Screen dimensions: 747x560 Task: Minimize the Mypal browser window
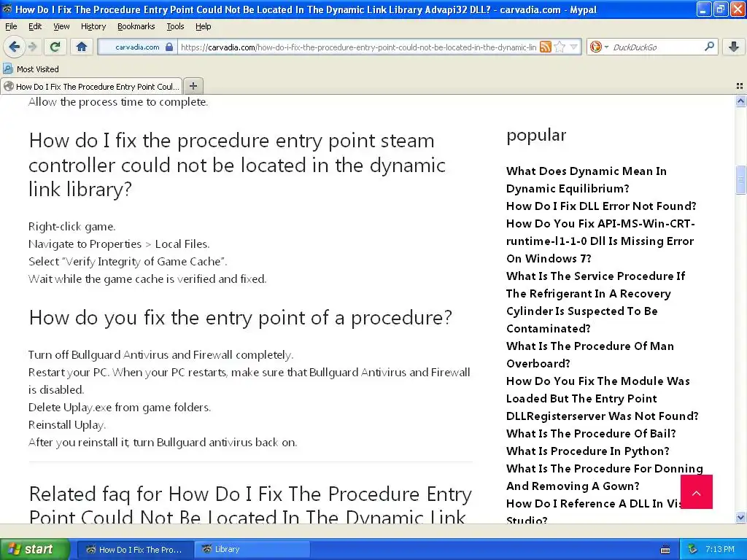point(704,9)
